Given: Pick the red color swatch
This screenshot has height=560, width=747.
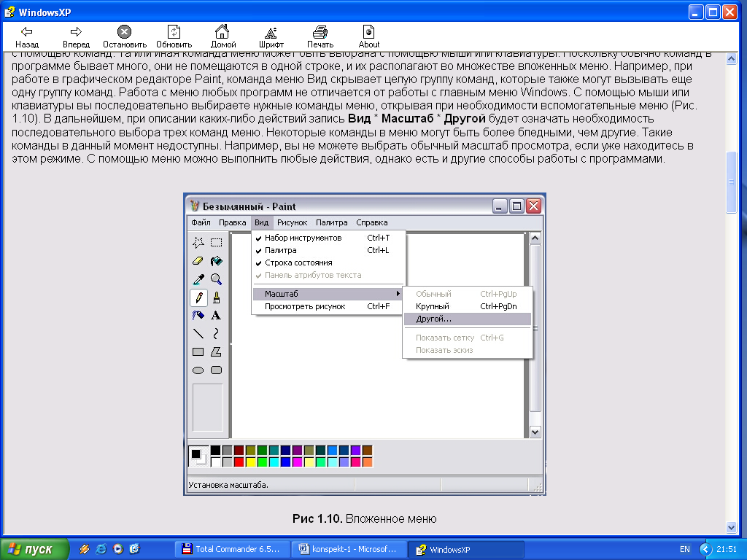Looking at the screenshot, I should pyautogui.click(x=239, y=462).
